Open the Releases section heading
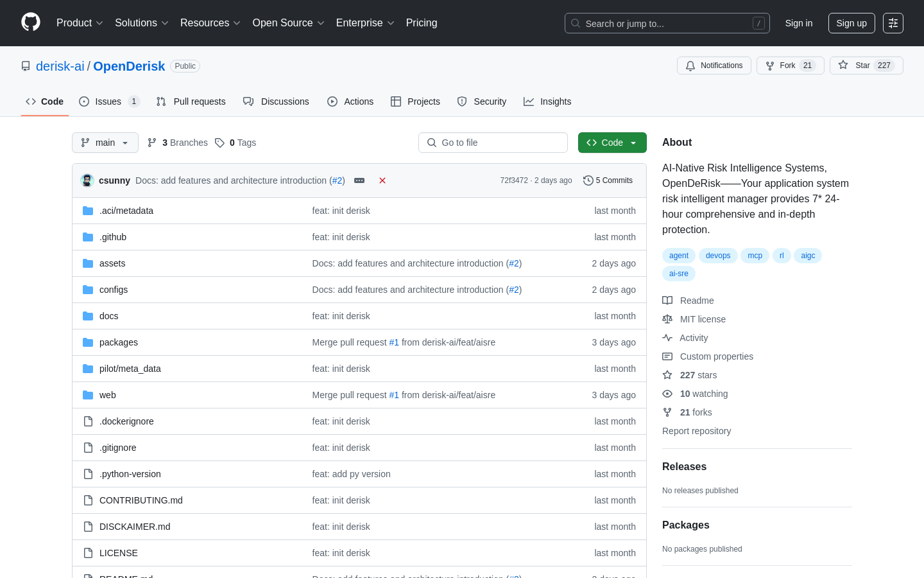The image size is (924, 578). pos(684,467)
